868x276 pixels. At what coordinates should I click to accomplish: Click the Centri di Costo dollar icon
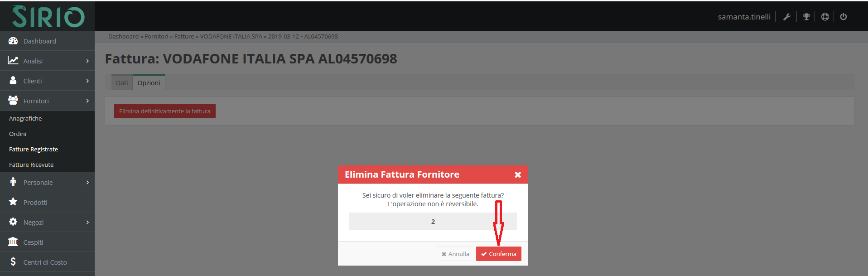pyautogui.click(x=13, y=261)
